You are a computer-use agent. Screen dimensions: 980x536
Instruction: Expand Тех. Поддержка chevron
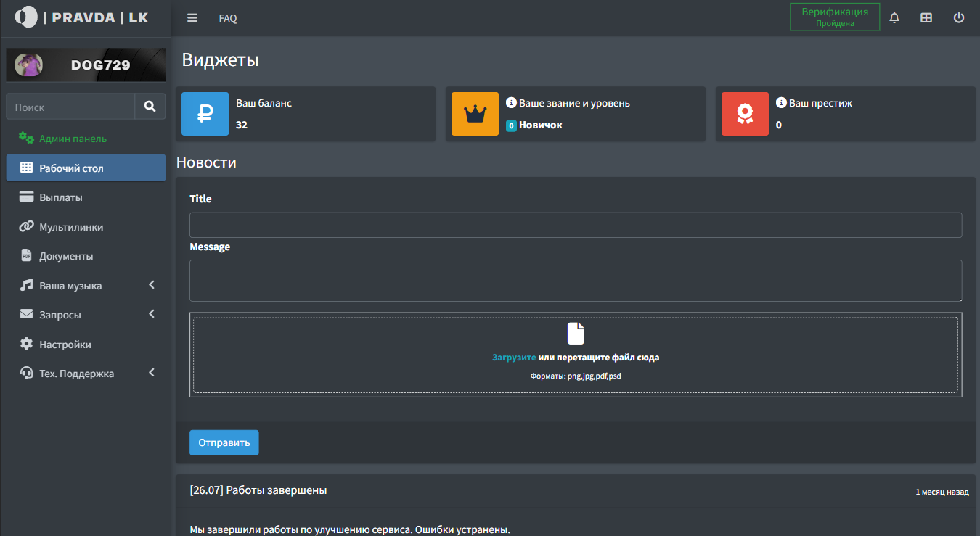[x=152, y=373]
